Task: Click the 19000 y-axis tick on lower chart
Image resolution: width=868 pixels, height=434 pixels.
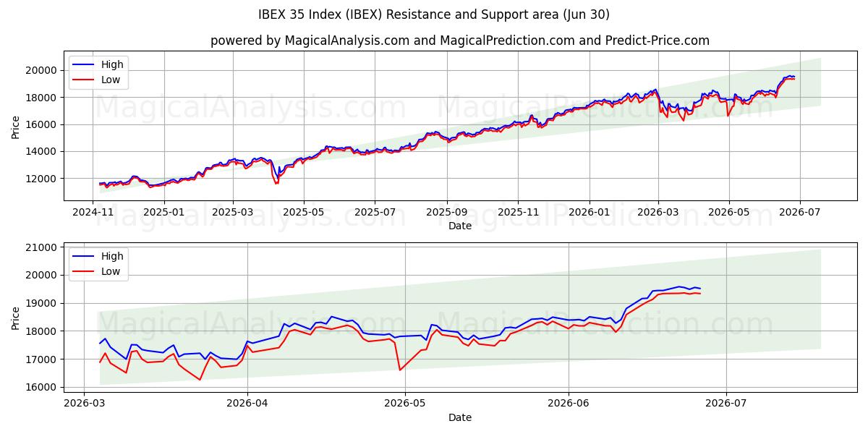Action: (43, 304)
